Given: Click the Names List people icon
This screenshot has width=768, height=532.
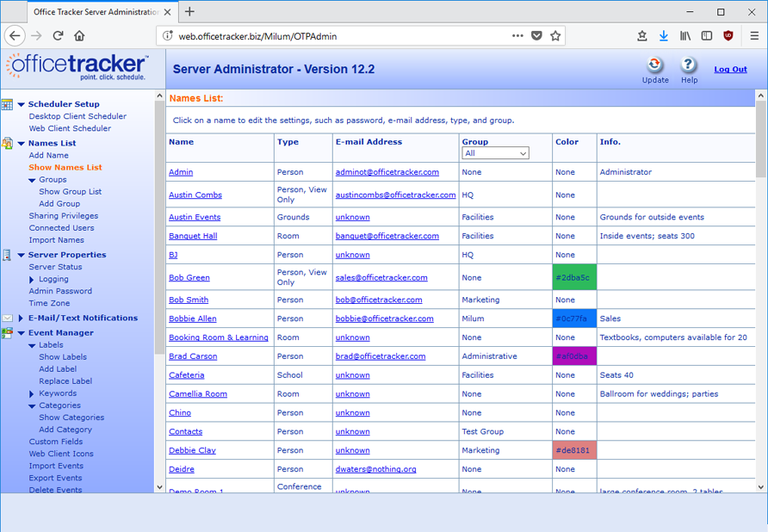Looking at the screenshot, I should click(x=8, y=143).
